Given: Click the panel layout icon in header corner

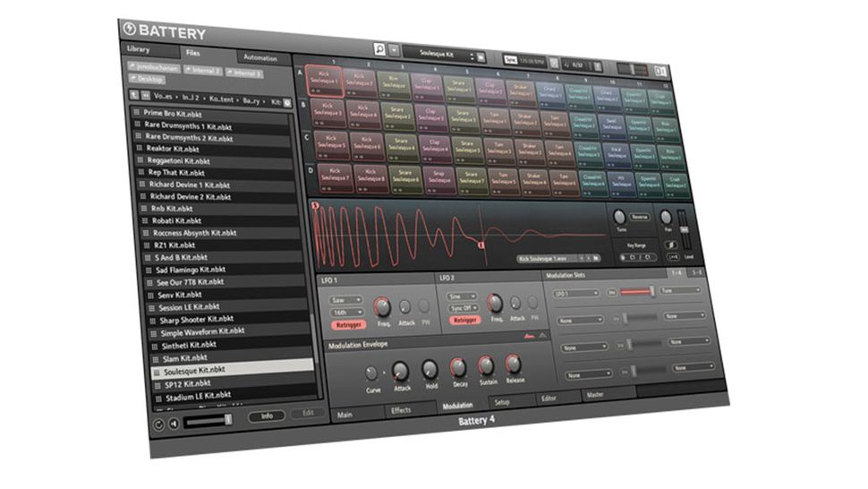Looking at the screenshot, I should 660,71.
